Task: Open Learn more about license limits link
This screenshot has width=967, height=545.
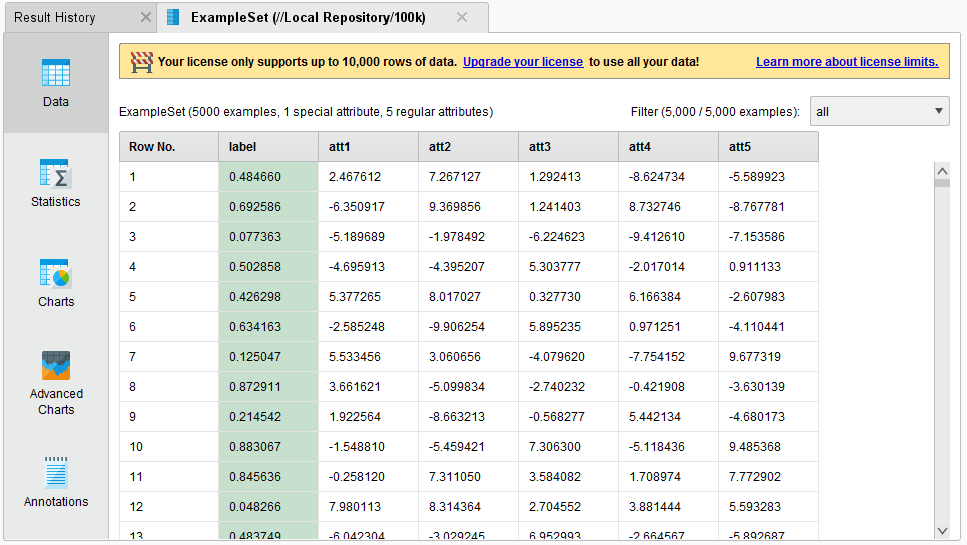Action: 846,62
